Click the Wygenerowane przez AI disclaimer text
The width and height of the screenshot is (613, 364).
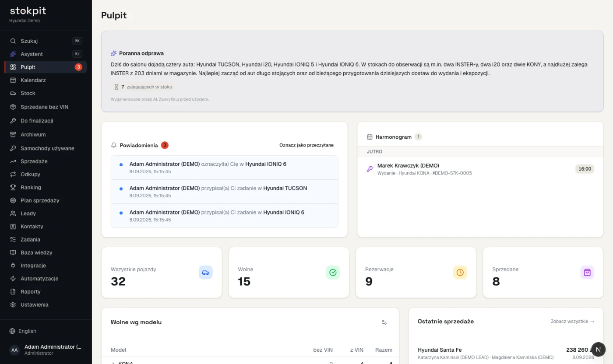tap(160, 99)
